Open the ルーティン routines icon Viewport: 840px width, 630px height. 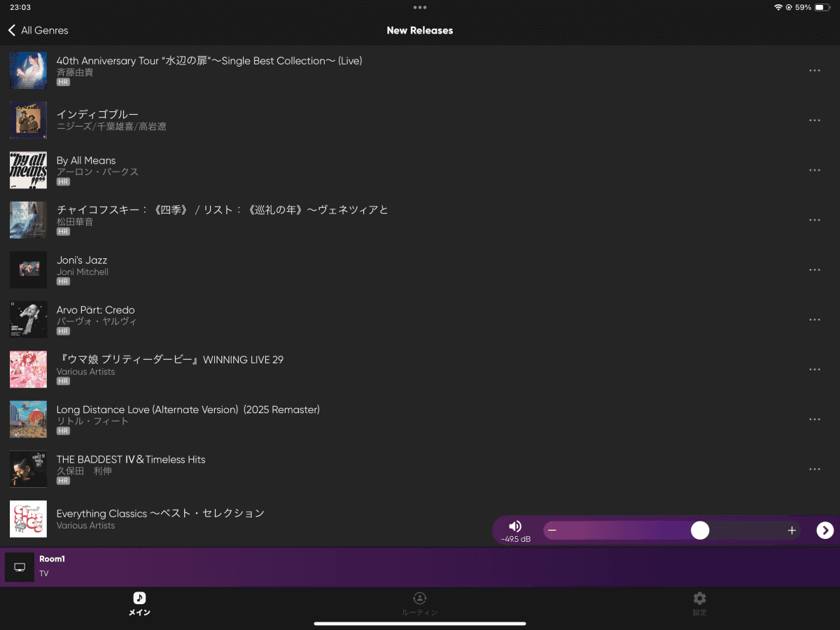click(419, 599)
